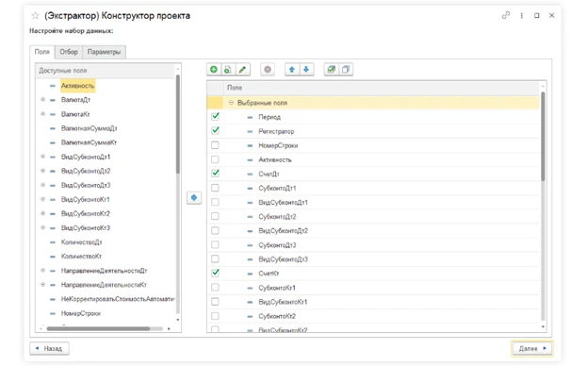
Task: Check the СубконтоДт1 checkbox
Action: pos(215,188)
